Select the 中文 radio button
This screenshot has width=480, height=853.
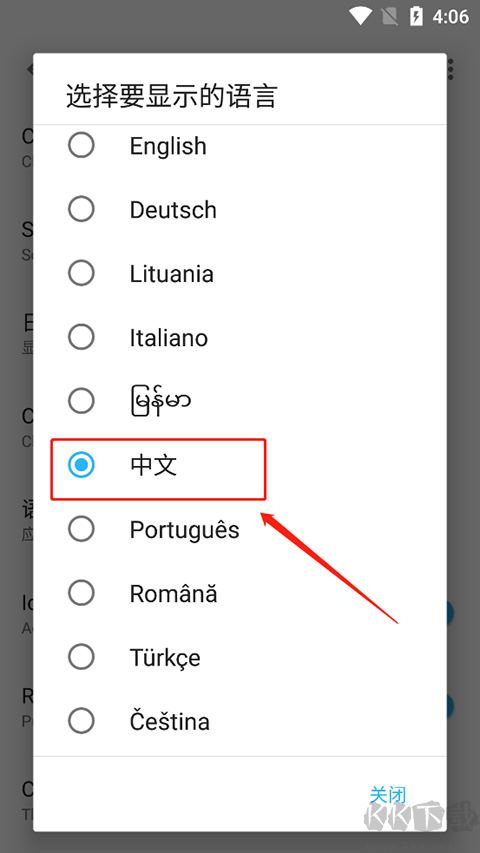point(81,465)
